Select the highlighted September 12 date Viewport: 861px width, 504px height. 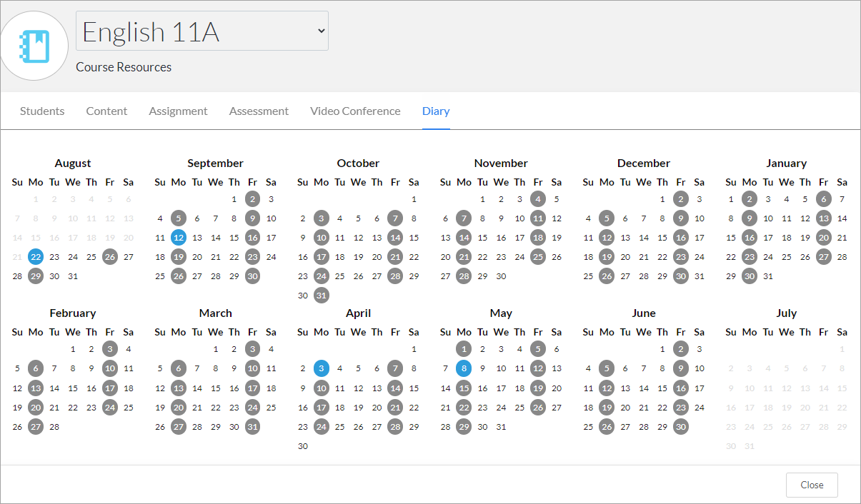pyautogui.click(x=179, y=238)
